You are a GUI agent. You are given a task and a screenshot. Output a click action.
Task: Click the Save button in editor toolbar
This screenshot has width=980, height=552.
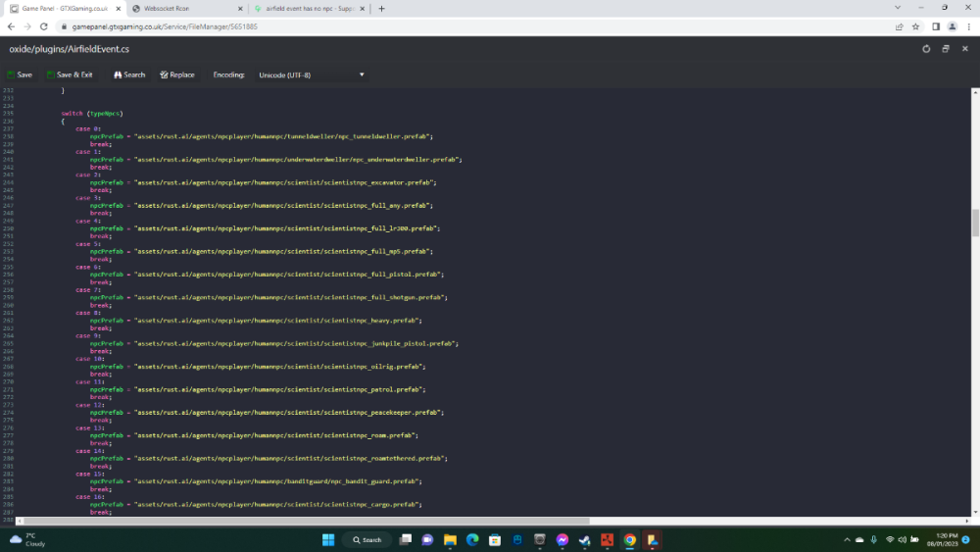(20, 75)
